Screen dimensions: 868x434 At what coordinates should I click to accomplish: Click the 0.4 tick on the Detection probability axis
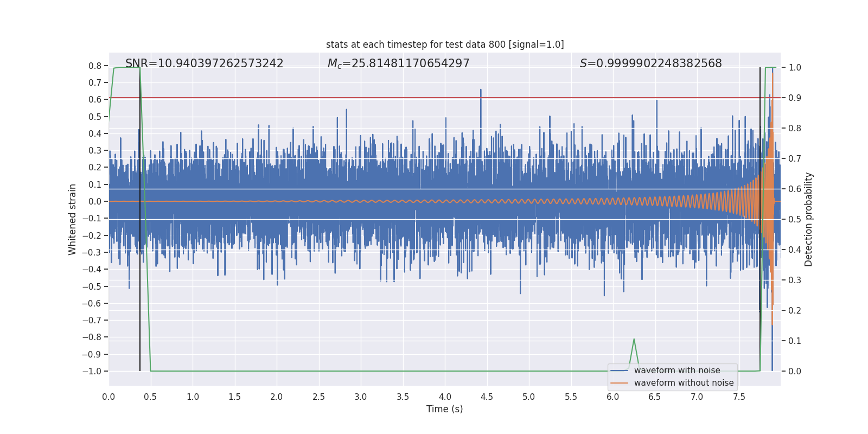[x=795, y=250]
